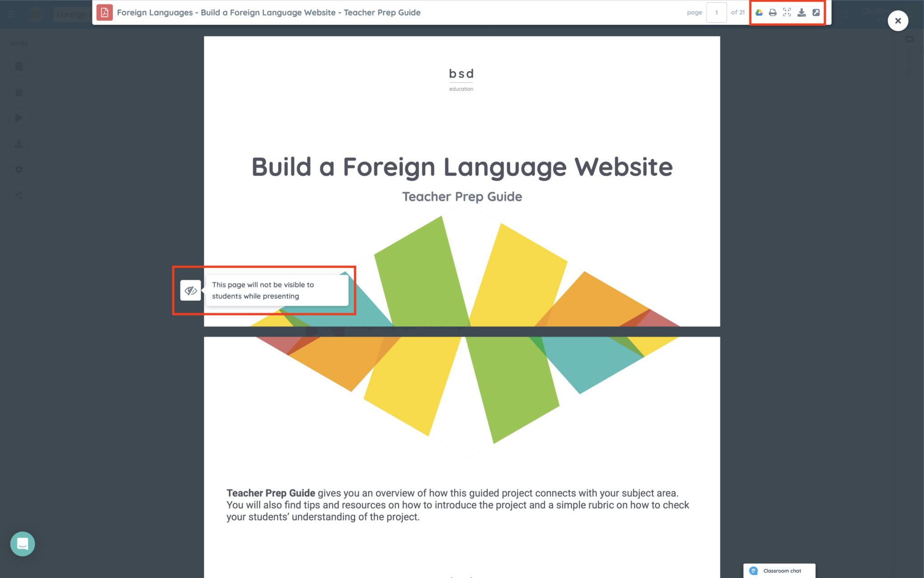Open Settings in the tools sidebar
The image size is (924, 578).
(x=19, y=169)
